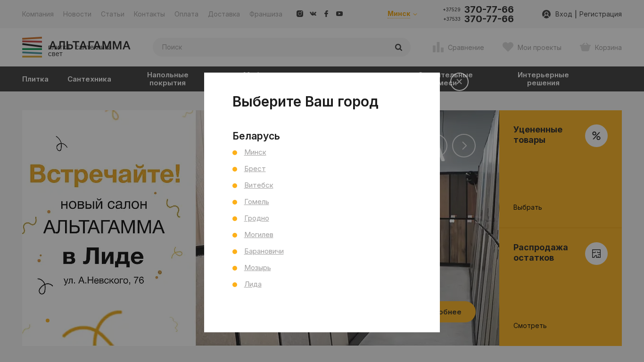Screen dimensions: 644x362
Task: Open the Напольные покрытия catalog category
Action: tap(168, 79)
